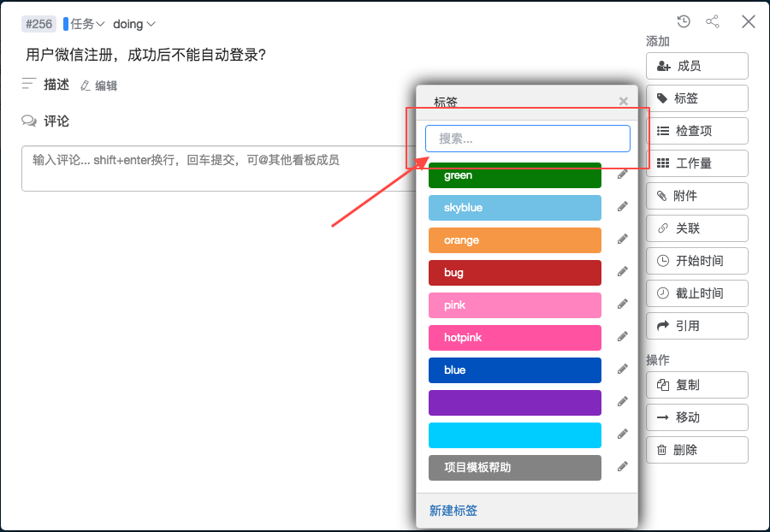Pick the unnamed purple label swatch

(x=514, y=403)
